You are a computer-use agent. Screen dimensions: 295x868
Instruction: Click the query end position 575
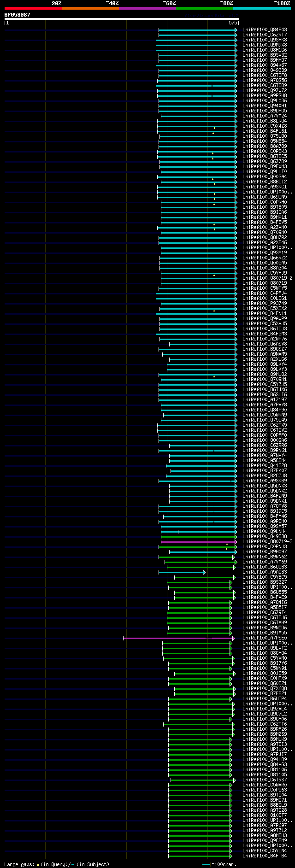[x=233, y=23]
